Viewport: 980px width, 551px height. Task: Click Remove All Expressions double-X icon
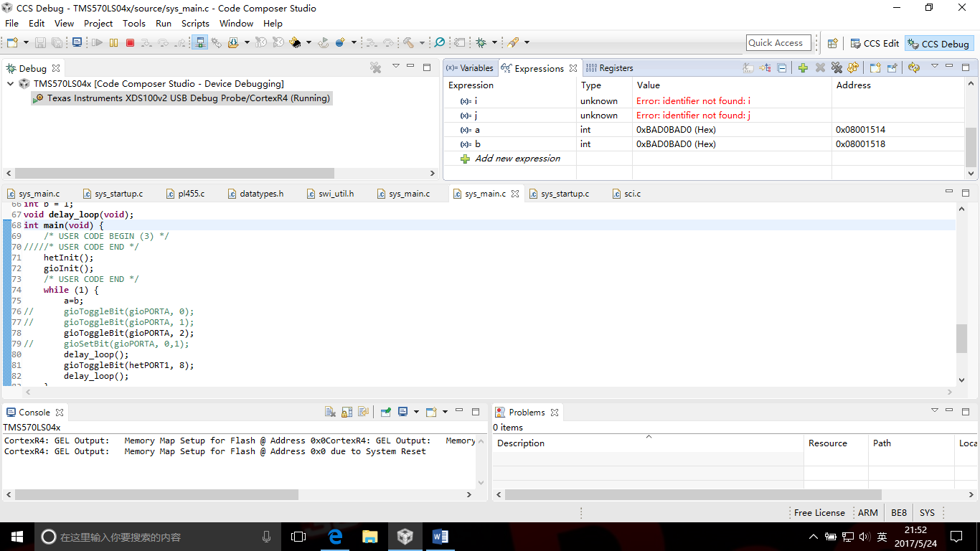click(837, 68)
